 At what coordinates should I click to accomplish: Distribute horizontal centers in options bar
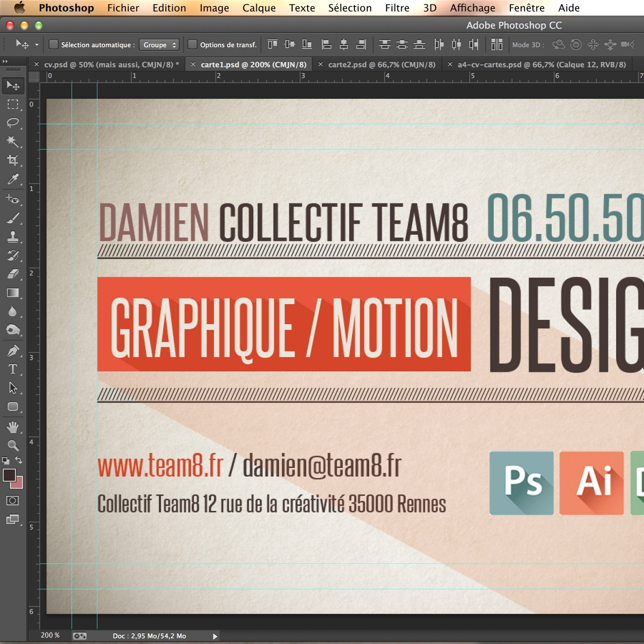click(x=456, y=44)
